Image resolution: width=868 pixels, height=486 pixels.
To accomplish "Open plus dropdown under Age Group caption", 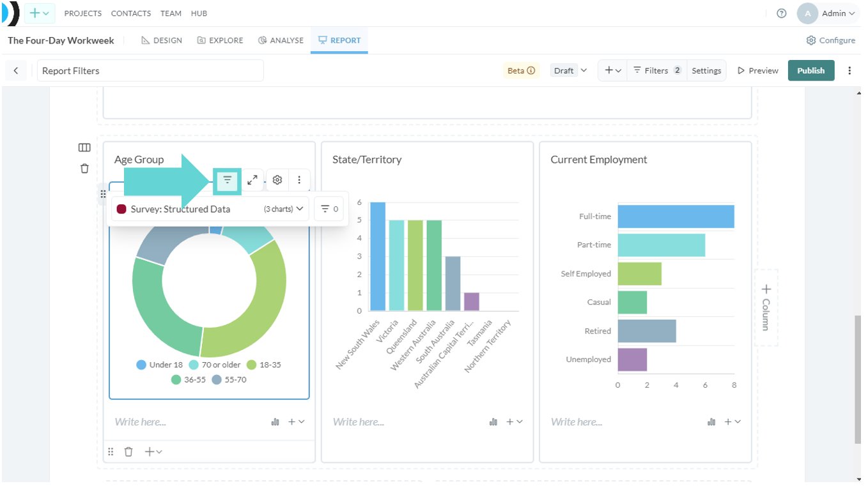I will coord(297,422).
